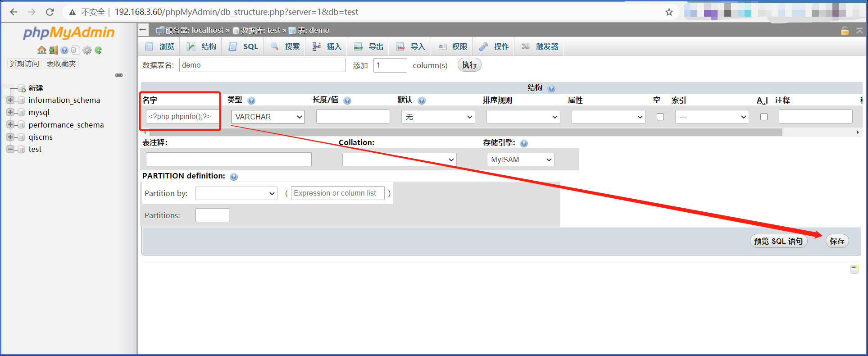This screenshot has width=868, height=356.
Task: Click the navigation collapse arrow button
Action: point(143,30)
